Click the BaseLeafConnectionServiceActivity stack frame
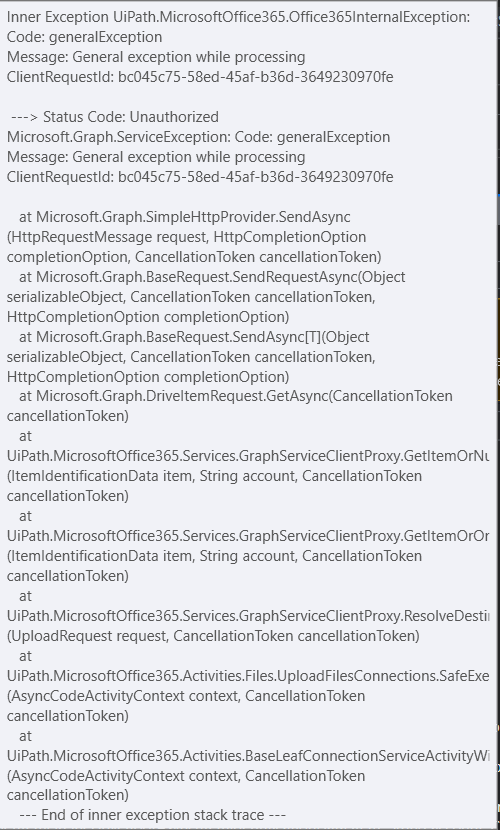 click(248, 756)
